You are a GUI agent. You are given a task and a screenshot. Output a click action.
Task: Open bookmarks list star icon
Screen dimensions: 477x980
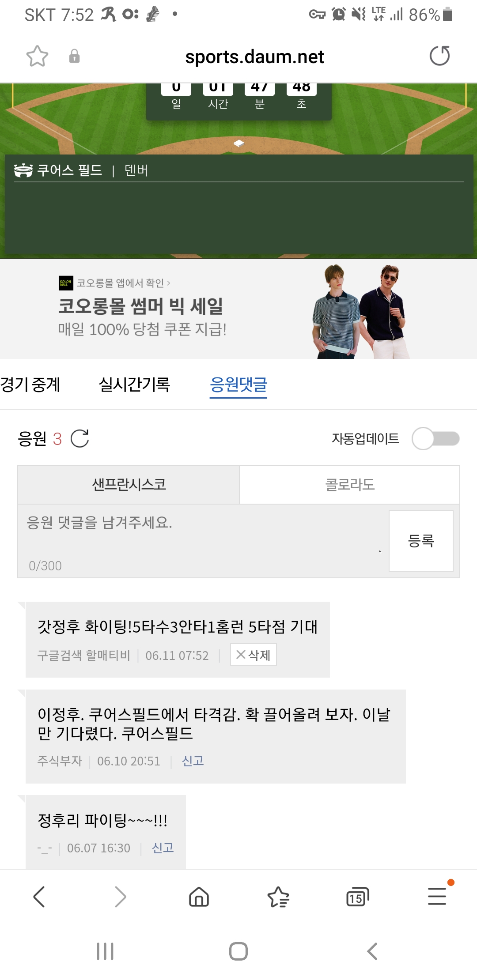pyautogui.click(x=278, y=897)
